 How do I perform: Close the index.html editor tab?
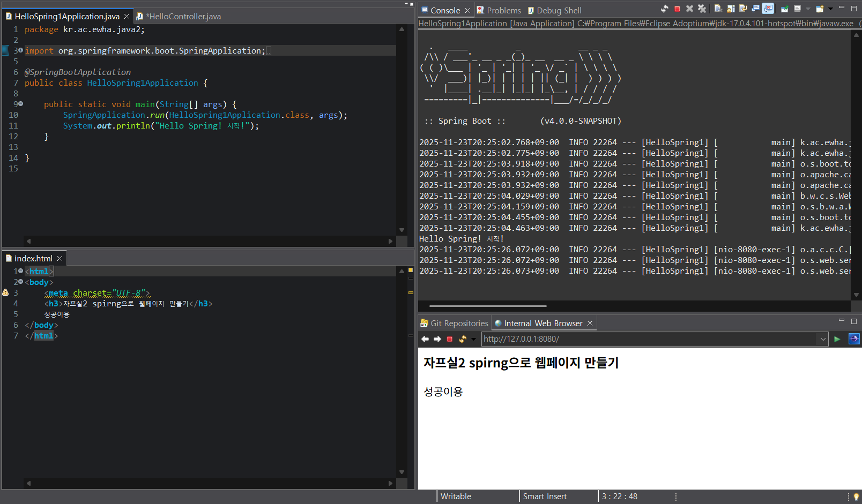[x=60, y=259]
